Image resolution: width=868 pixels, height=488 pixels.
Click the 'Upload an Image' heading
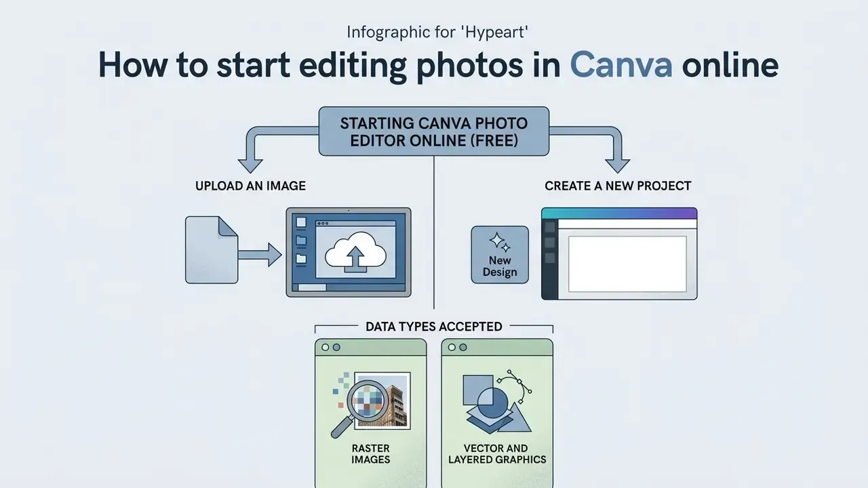click(250, 186)
